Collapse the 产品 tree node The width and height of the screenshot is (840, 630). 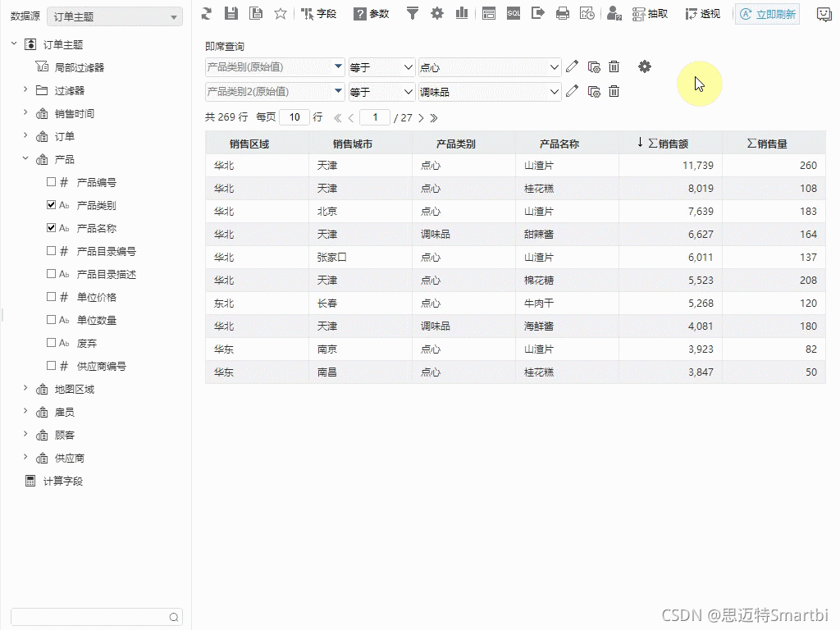point(25,159)
